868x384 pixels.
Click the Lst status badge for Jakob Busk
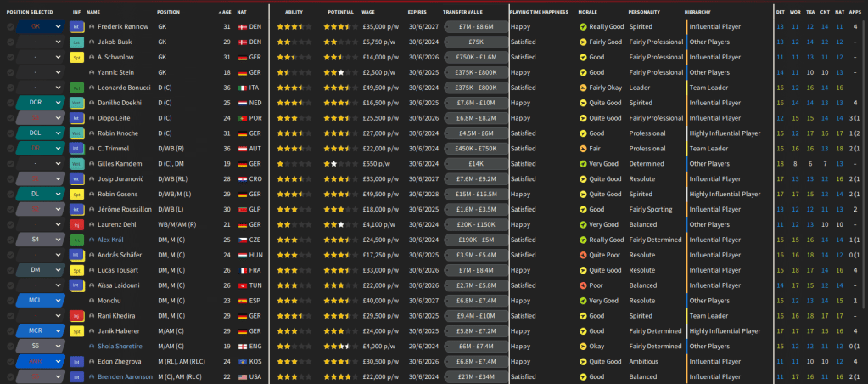point(76,42)
